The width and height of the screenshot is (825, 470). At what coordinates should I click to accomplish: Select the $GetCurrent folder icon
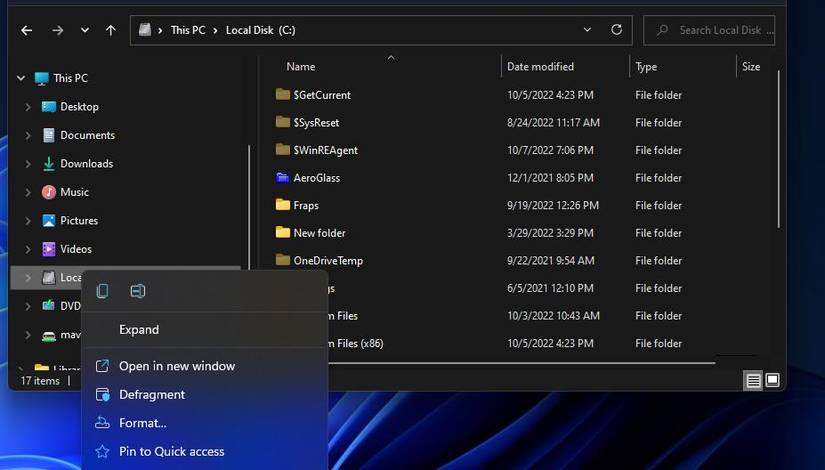coord(283,95)
